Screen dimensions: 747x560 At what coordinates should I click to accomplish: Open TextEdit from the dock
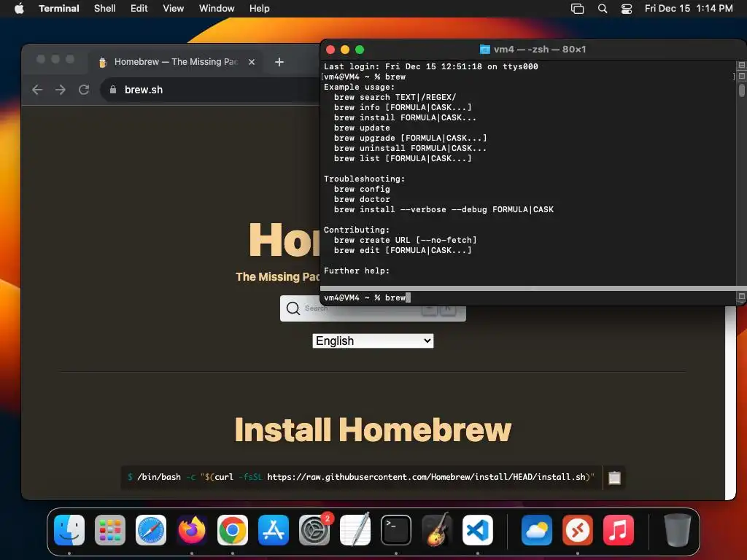pos(355,530)
